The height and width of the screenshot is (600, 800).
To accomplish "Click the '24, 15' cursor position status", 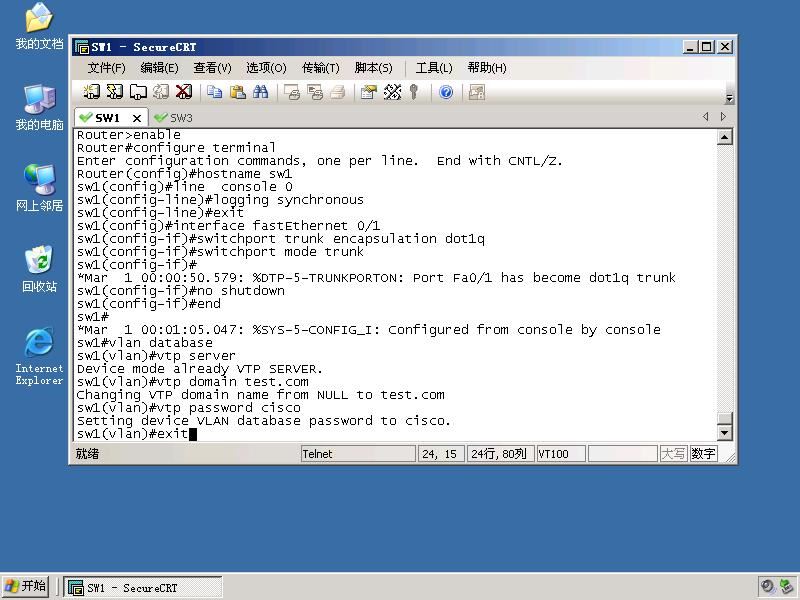I will coord(440,454).
